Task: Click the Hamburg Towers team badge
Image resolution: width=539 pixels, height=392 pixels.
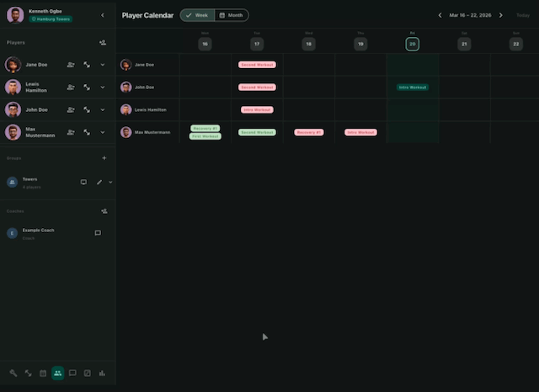Action: (51, 19)
